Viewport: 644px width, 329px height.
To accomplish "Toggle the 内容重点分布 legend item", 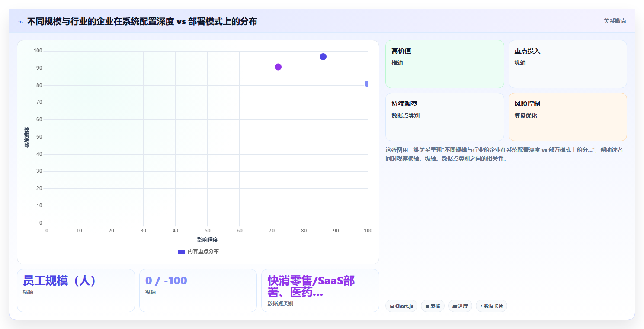I will point(198,252).
